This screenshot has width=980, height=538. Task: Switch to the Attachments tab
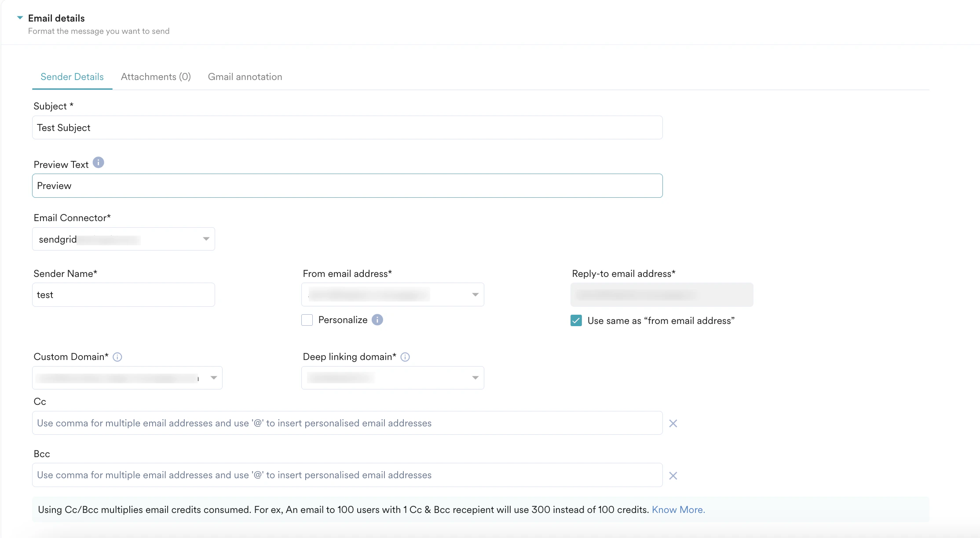pyautogui.click(x=156, y=76)
